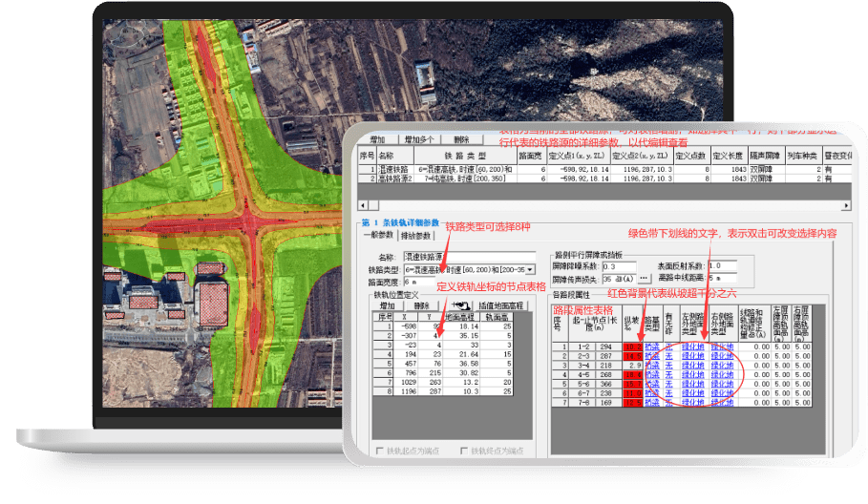The image size is (868, 504).
Task: Open the 铁路类型 dropdown
Action: tap(528, 270)
